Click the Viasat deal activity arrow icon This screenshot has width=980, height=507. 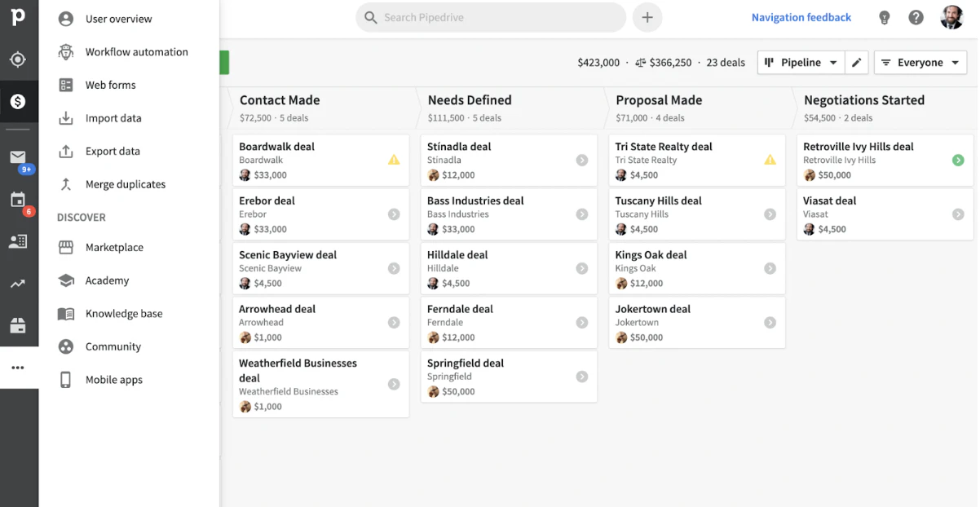(958, 214)
